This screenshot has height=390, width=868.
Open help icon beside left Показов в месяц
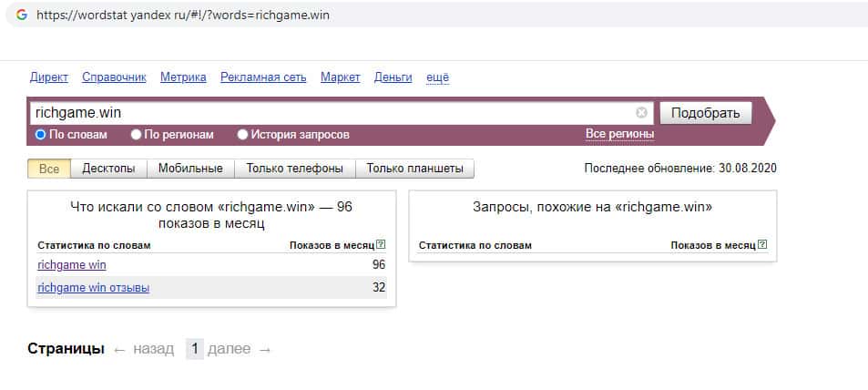tap(381, 244)
